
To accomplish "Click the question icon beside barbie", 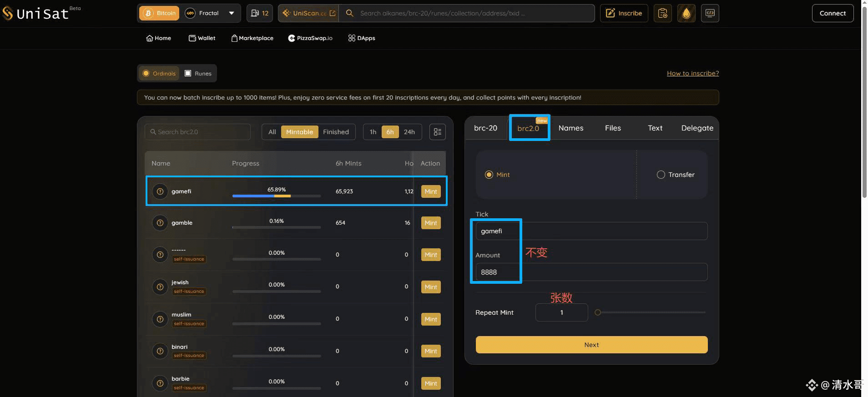I will click(160, 383).
